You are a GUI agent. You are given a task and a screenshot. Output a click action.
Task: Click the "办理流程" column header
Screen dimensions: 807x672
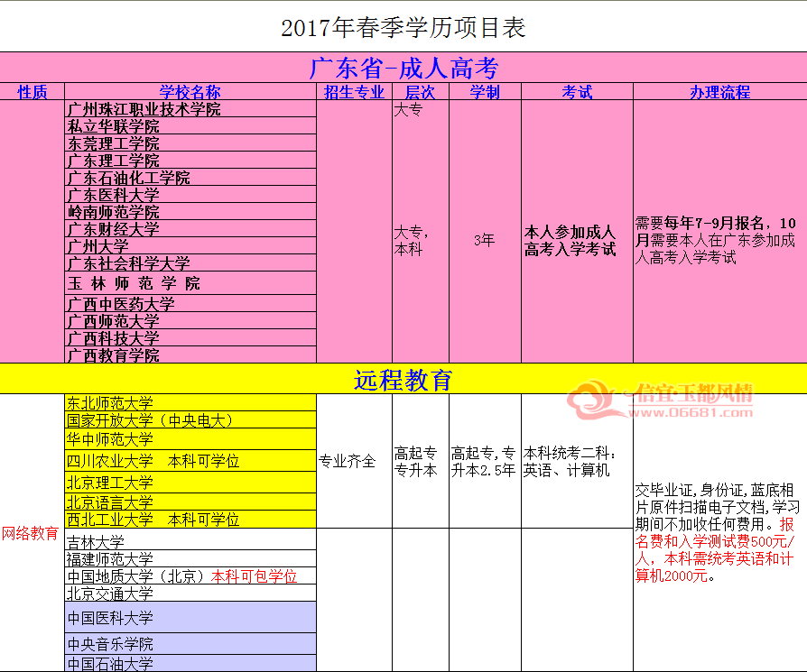pos(720,92)
